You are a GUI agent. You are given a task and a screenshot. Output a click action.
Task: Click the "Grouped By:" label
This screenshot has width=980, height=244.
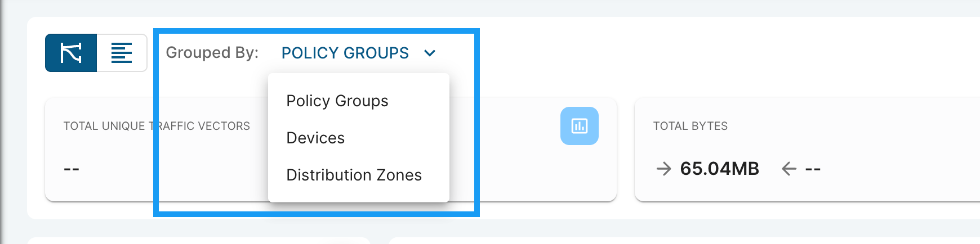[212, 53]
